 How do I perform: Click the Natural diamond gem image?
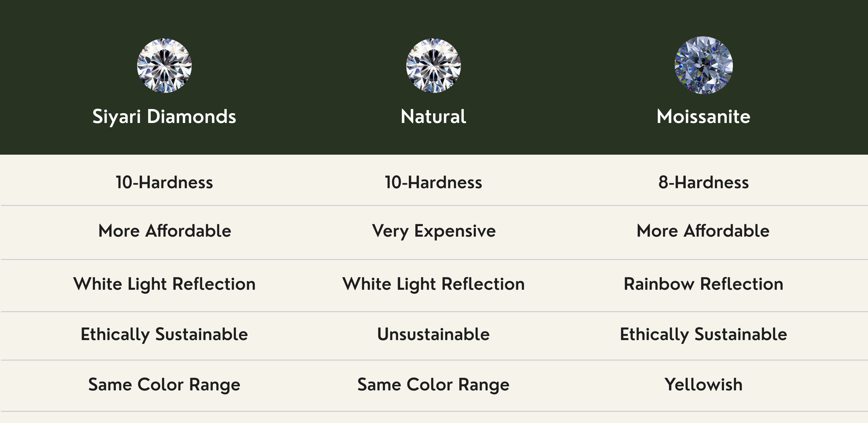click(x=434, y=66)
